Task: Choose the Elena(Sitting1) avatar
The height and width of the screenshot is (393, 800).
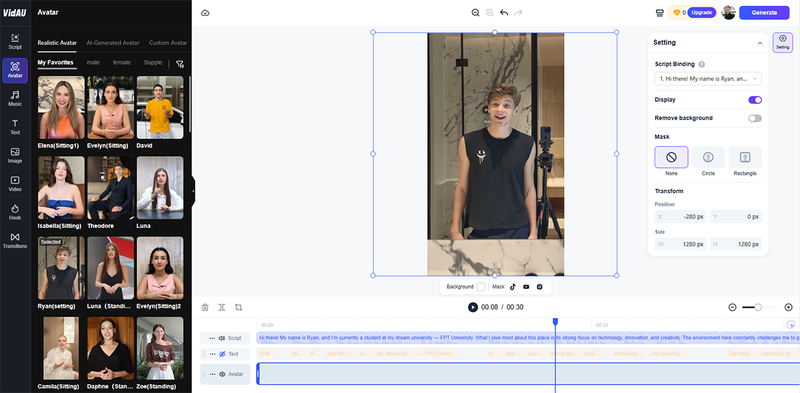Action: click(x=61, y=108)
